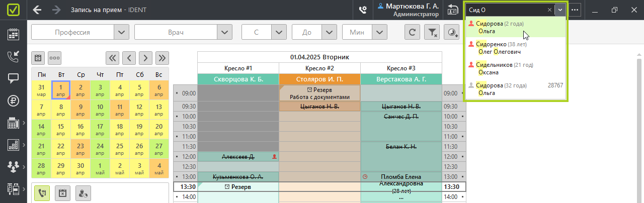Select calendar day 11 апр

tap(120, 110)
